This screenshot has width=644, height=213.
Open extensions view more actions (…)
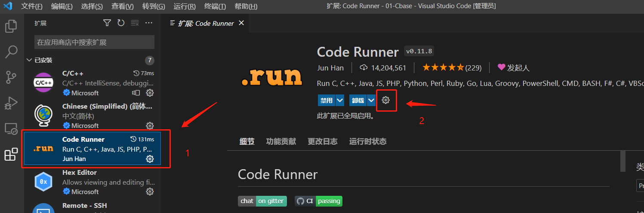pos(149,23)
